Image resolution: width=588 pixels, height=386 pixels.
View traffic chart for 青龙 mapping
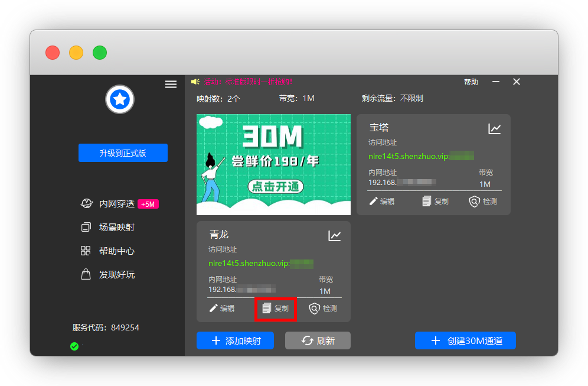coord(335,236)
